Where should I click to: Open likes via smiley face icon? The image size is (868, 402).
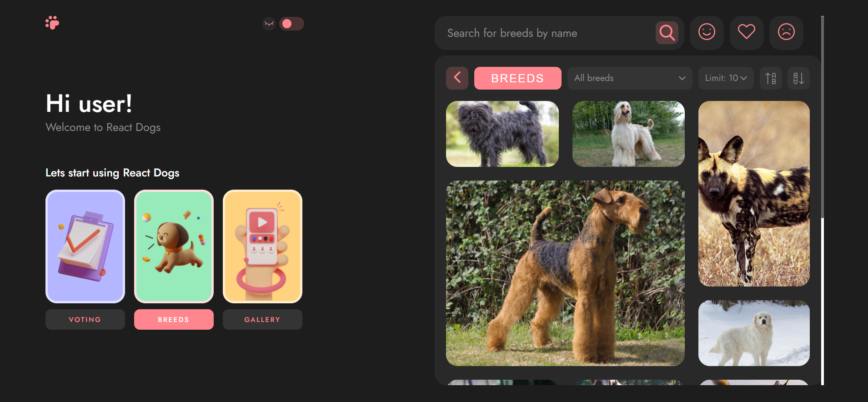[x=707, y=33]
